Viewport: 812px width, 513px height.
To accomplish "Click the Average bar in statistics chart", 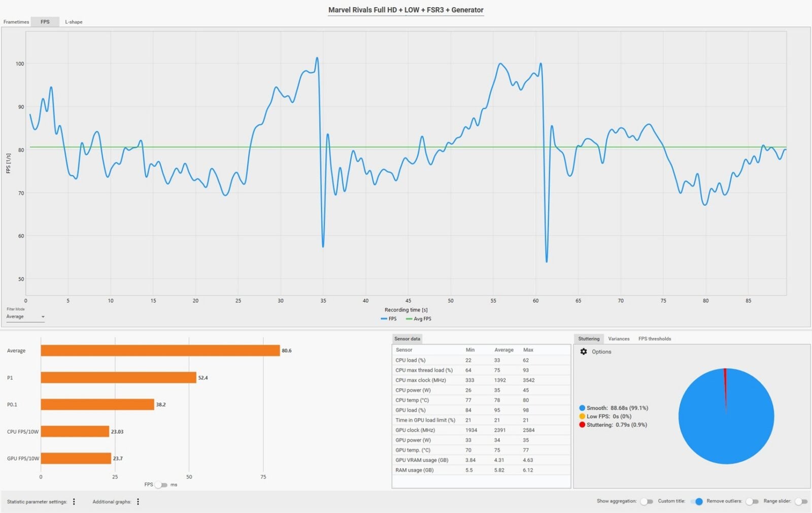I will pos(160,350).
